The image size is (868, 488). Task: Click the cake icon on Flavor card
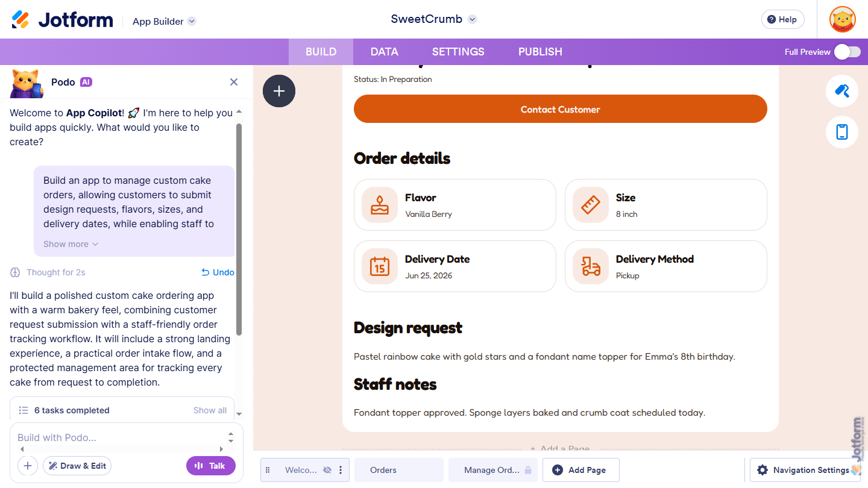tap(380, 205)
